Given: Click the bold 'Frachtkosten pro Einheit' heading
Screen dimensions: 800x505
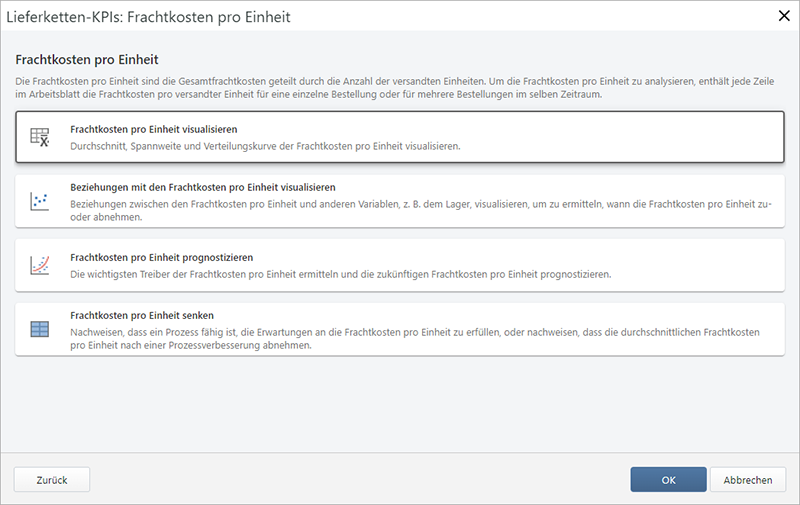Looking at the screenshot, I should [87, 60].
